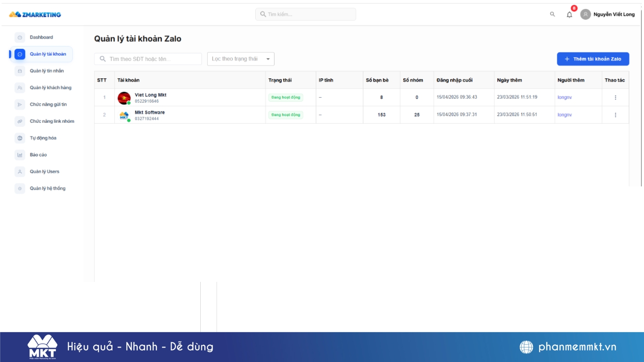Click longnv link for Viet Long Mkt

564,97
